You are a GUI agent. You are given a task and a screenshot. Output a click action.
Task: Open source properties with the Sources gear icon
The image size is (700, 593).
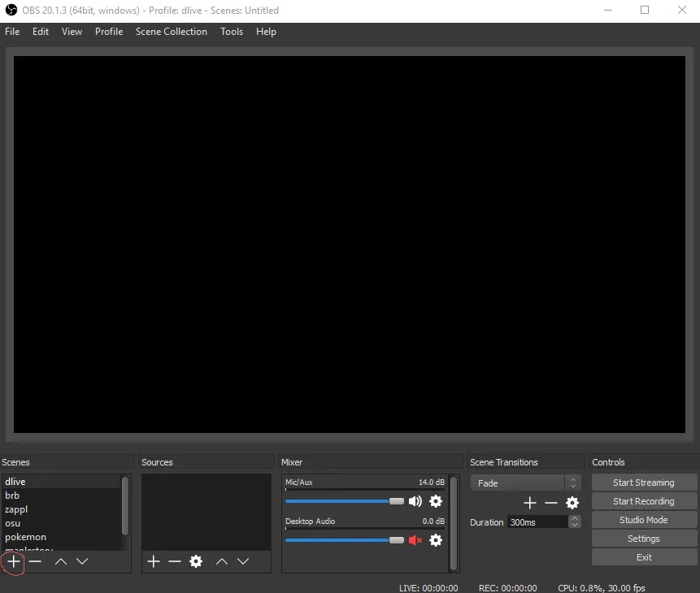coord(196,561)
